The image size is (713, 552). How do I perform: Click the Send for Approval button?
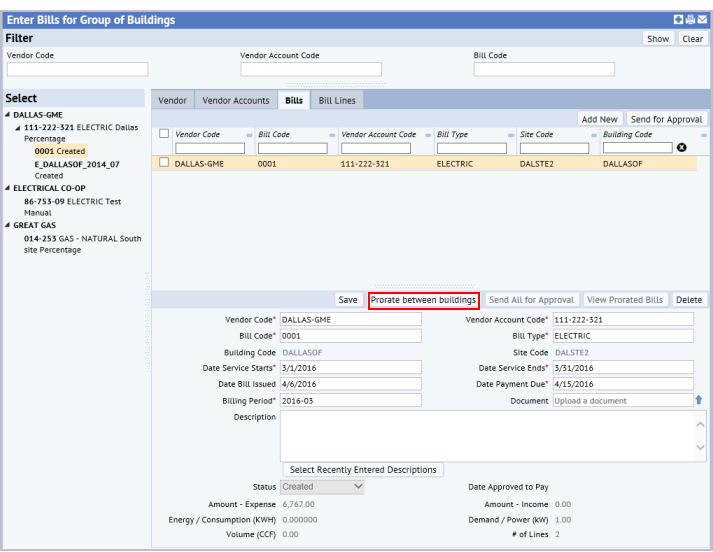(x=666, y=119)
